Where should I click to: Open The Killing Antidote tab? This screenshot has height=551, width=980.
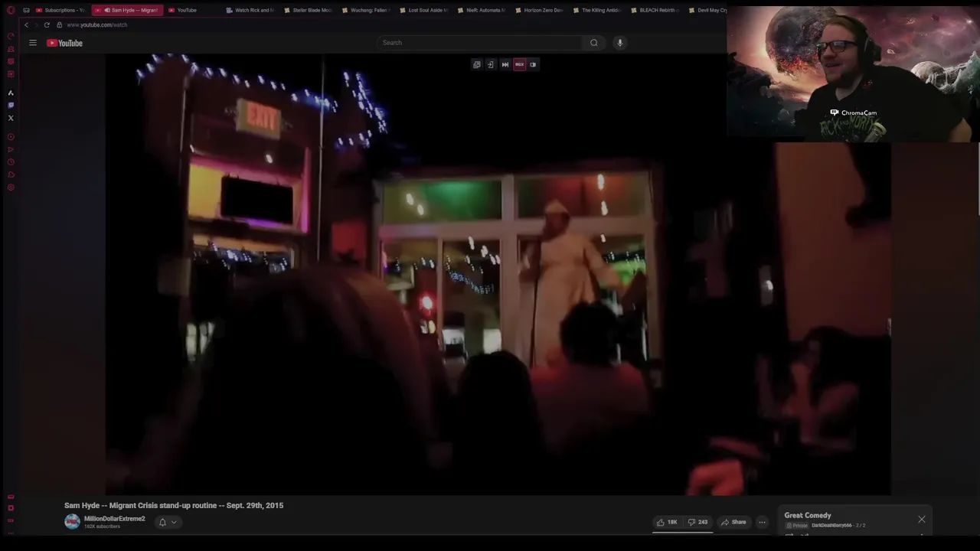tap(597, 10)
